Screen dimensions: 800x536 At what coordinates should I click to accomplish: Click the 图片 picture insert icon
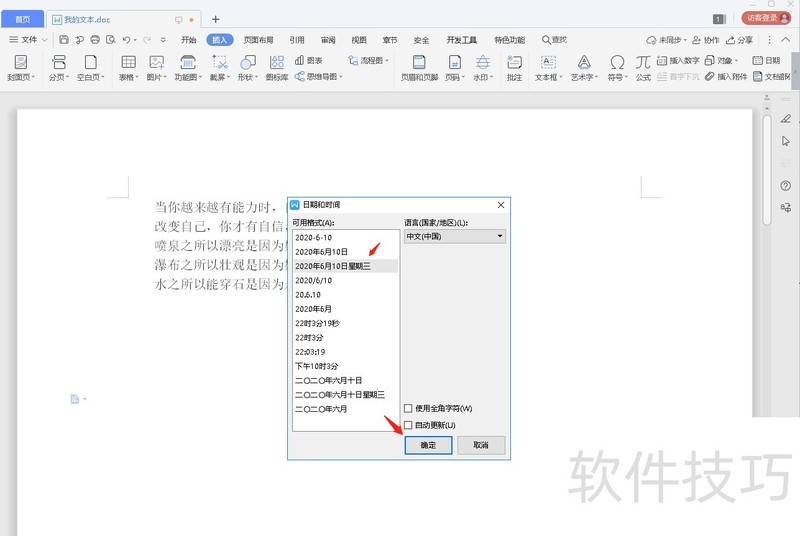pos(156,62)
